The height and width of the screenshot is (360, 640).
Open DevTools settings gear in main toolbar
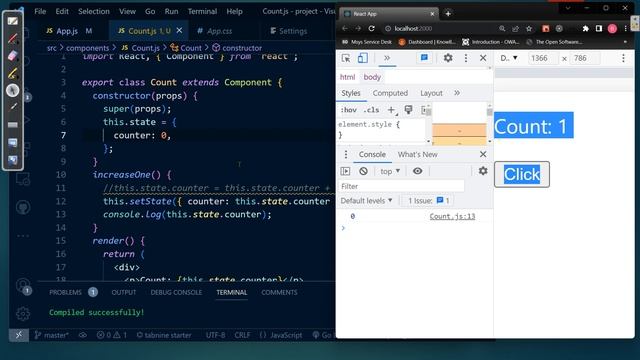click(448, 58)
